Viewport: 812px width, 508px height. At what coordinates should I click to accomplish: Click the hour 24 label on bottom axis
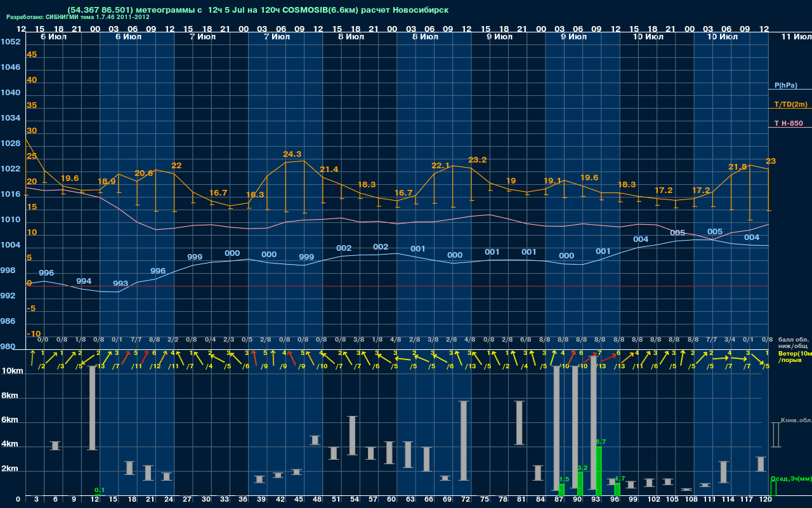coord(167,500)
